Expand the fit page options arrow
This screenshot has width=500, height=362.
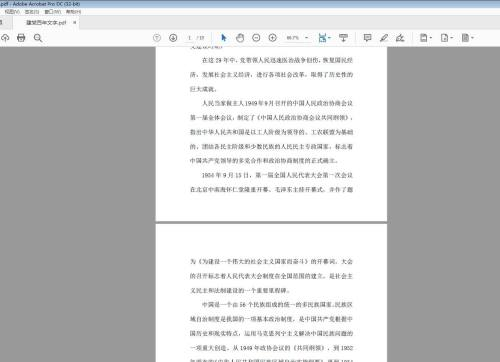tap(329, 38)
